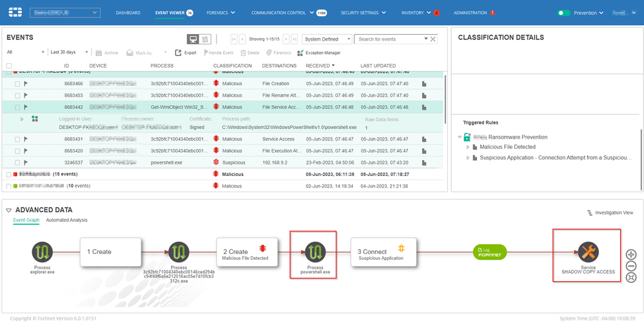Open the Last 30 days dropdown
The width and height of the screenshot is (644, 323).
point(68,52)
